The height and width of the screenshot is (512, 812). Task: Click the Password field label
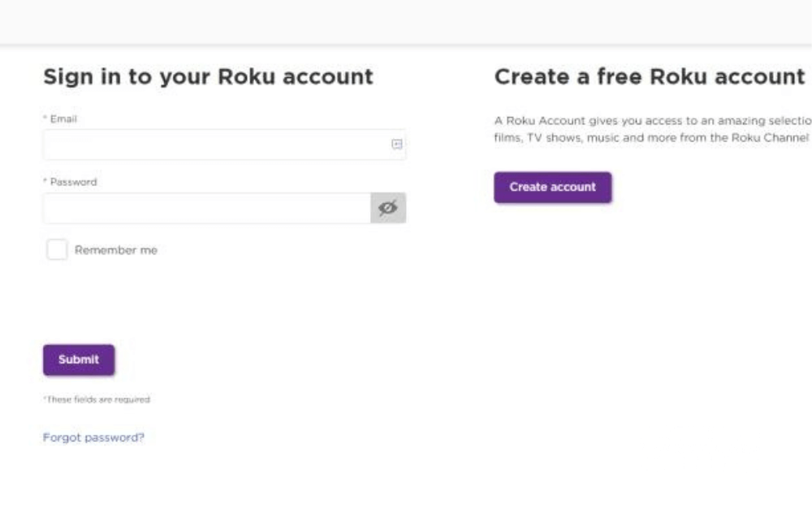click(x=73, y=182)
